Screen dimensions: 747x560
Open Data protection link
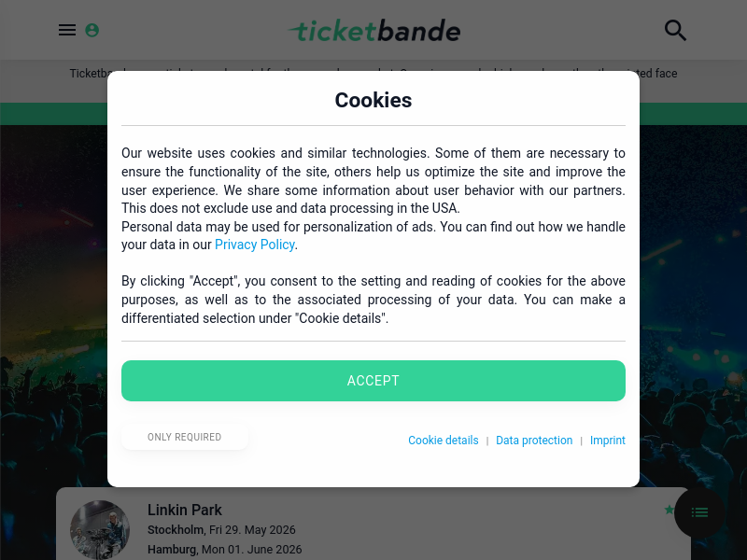pos(534,440)
